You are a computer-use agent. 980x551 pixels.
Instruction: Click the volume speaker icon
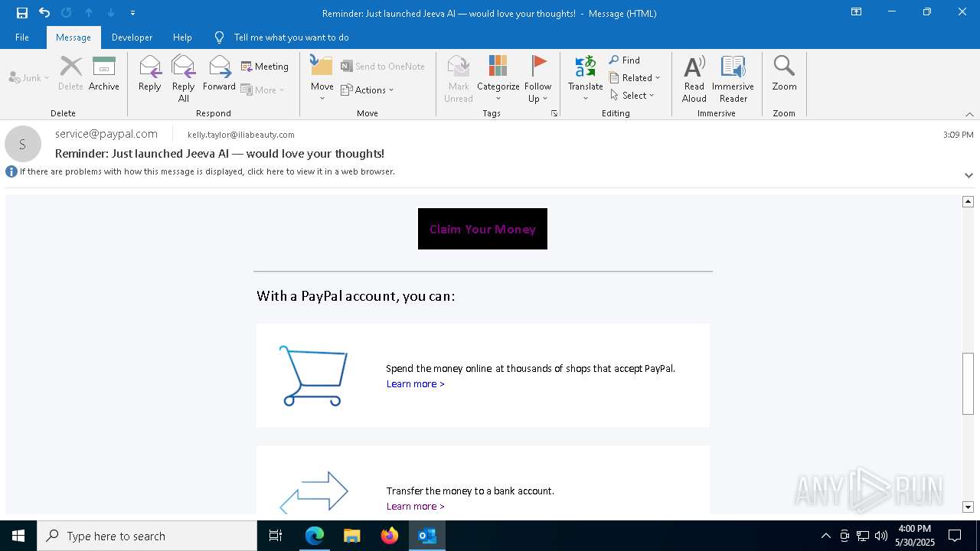(881, 536)
